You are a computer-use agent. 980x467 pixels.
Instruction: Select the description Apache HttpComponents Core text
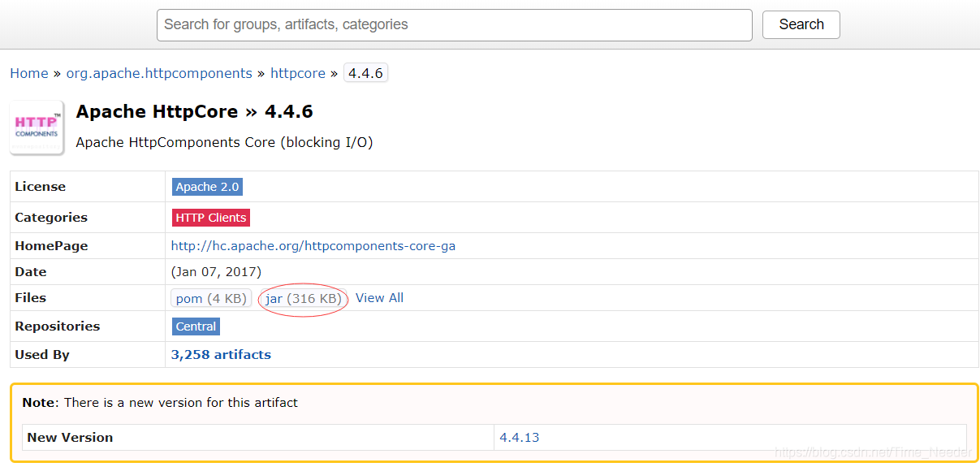(224, 143)
